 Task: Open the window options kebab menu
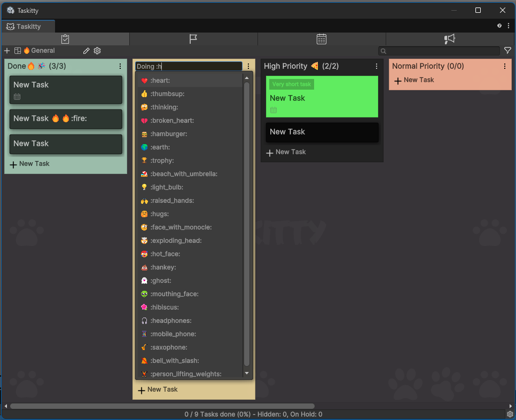[509, 26]
